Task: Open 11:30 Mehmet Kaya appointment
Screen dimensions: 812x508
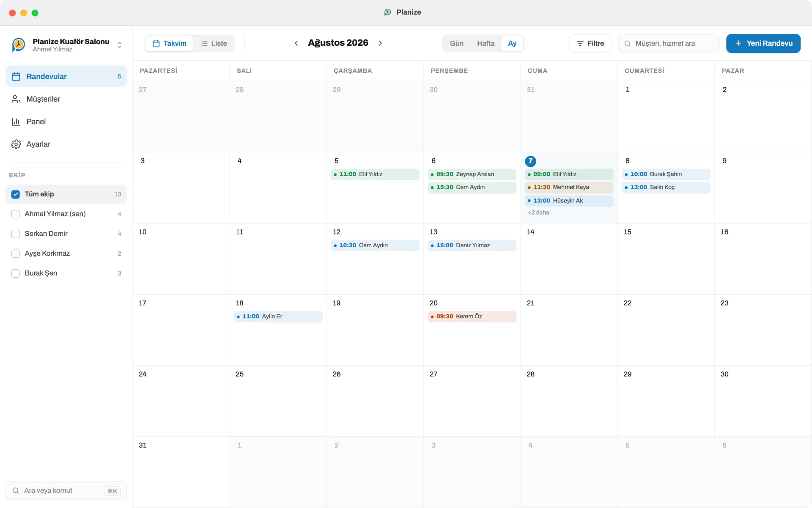Action: 569,187
